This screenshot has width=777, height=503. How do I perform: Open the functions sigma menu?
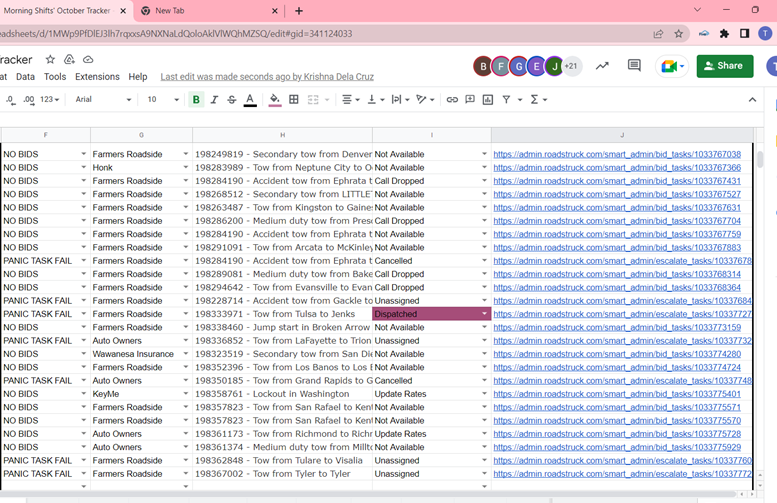(x=538, y=100)
